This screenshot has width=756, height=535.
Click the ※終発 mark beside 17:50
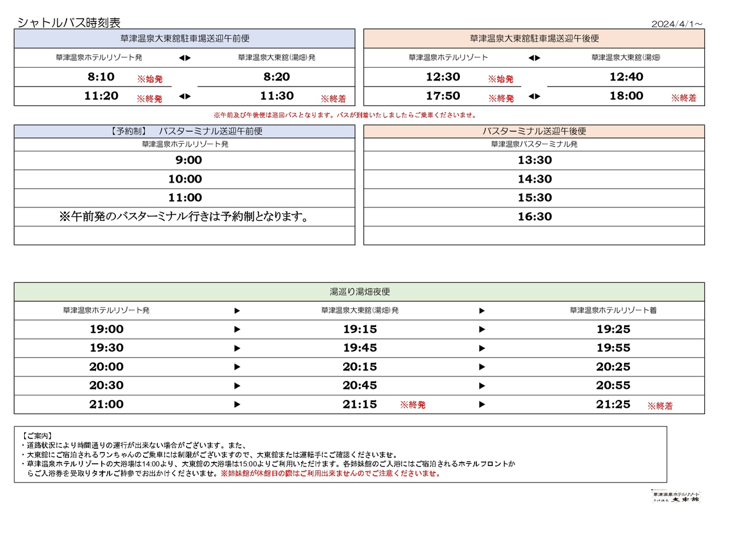click(501, 98)
